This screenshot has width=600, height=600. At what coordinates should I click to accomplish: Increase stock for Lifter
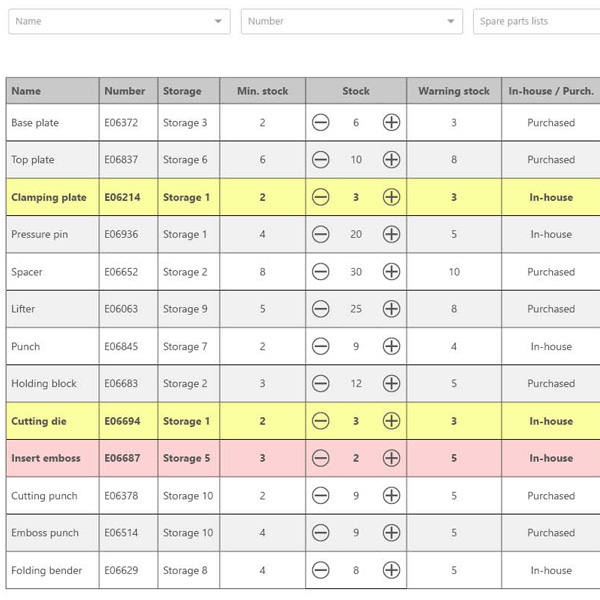pyautogui.click(x=391, y=309)
